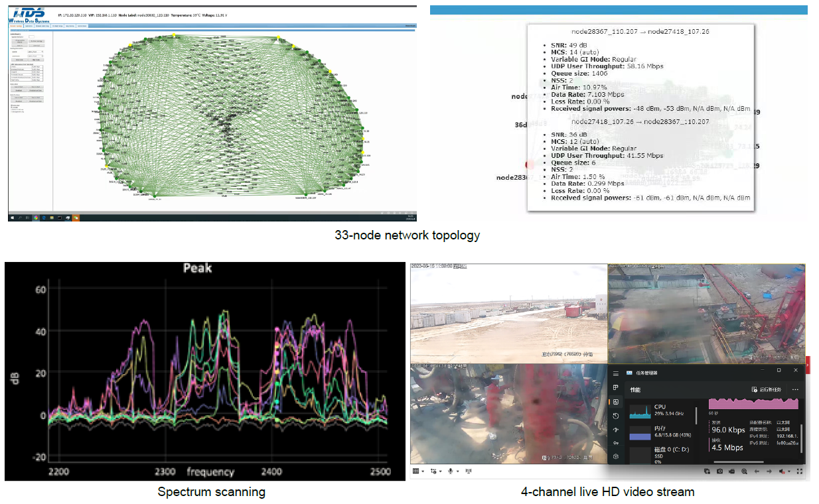Open the more options menu in Task Manager
The image size is (819, 504).
click(x=795, y=389)
